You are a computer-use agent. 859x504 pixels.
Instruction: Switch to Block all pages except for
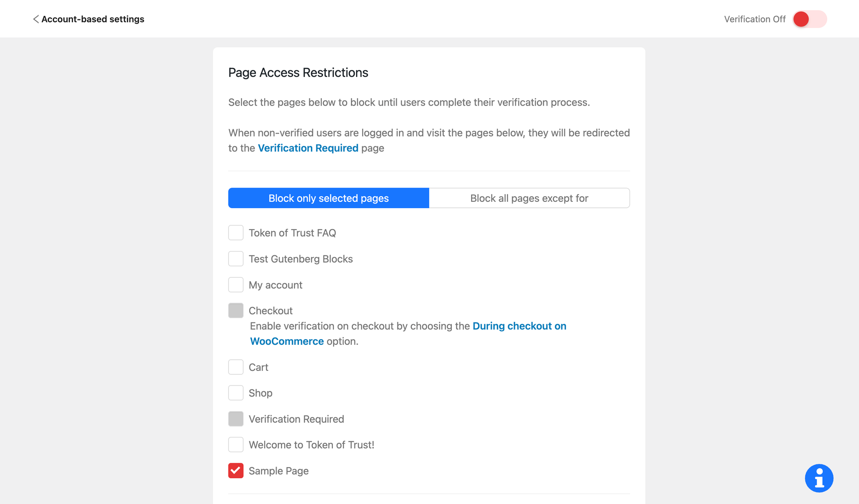529,198
